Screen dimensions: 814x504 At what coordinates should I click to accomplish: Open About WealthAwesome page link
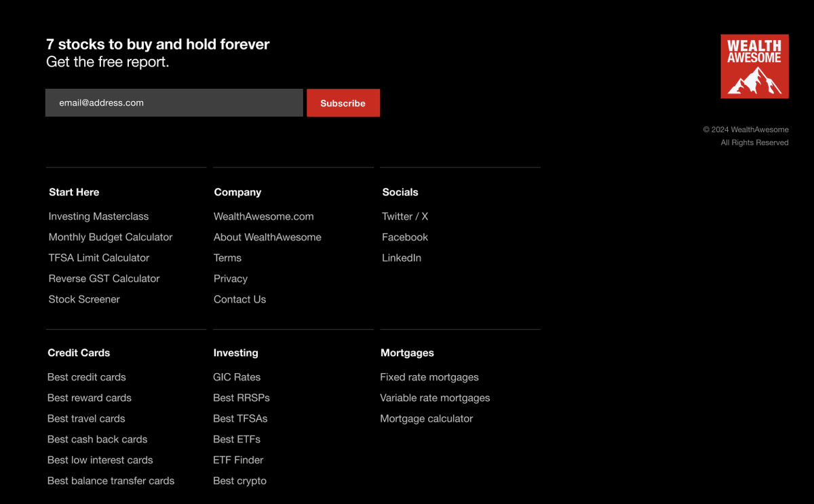[x=267, y=237]
